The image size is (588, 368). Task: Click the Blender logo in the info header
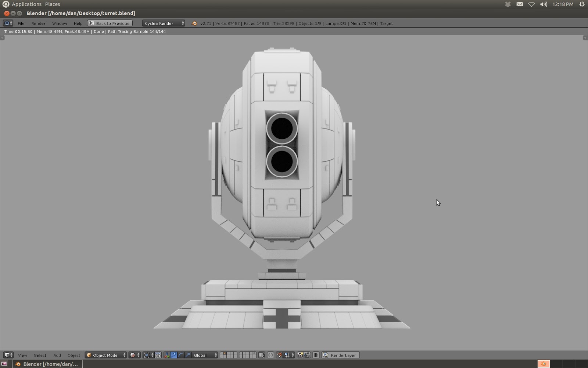tap(194, 23)
